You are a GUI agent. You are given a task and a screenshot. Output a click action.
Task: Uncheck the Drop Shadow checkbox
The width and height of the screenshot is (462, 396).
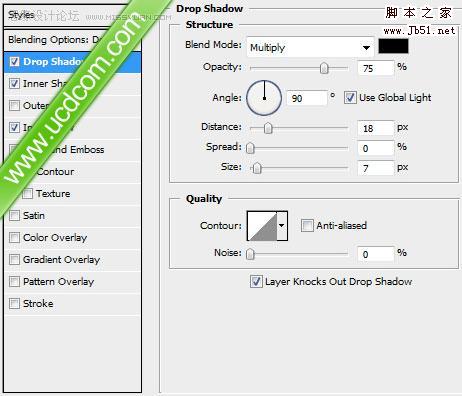point(14,61)
